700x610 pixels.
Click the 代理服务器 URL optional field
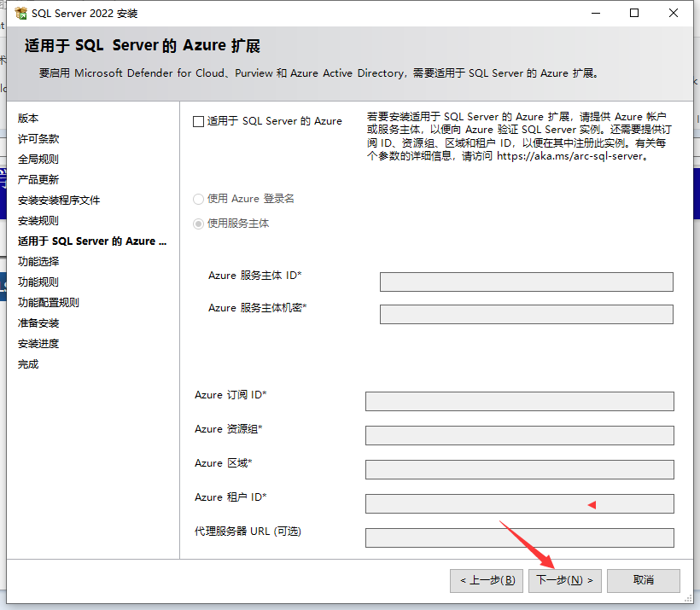[x=520, y=537]
